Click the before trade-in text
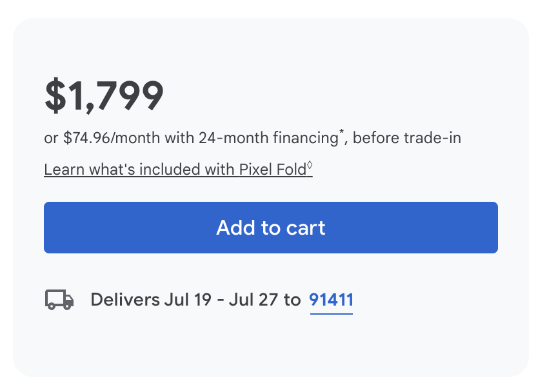The width and height of the screenshot is (547, 392). point(407,138)
